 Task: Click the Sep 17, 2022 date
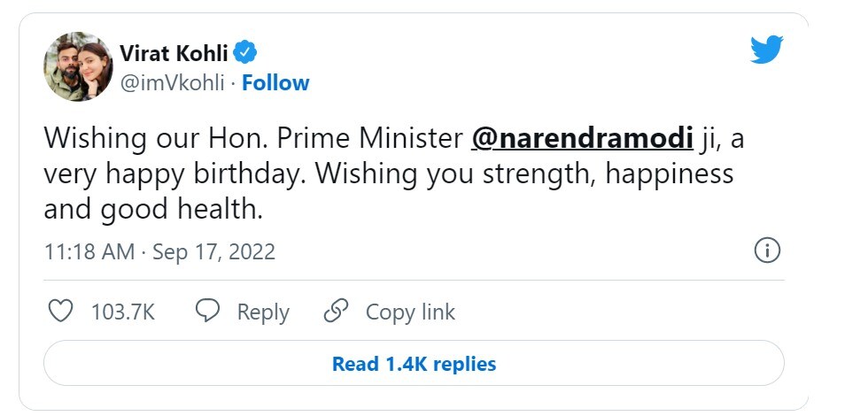click(213, 251)
